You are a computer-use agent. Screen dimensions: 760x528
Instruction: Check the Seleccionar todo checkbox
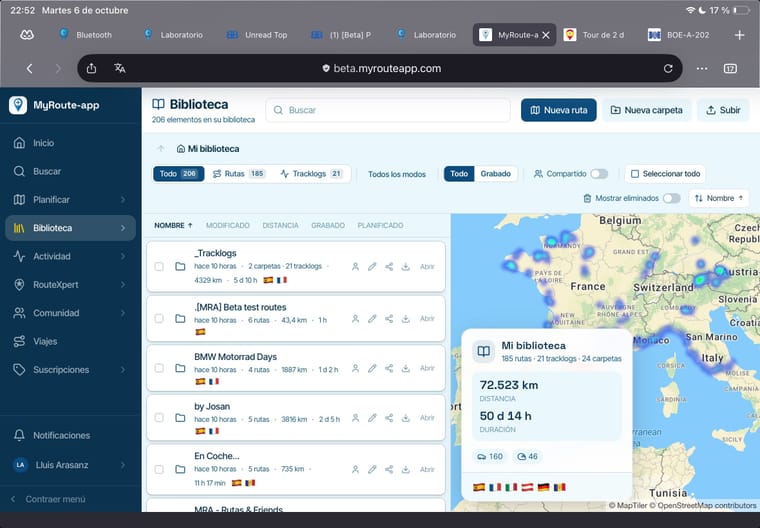(x=635, y=174)
